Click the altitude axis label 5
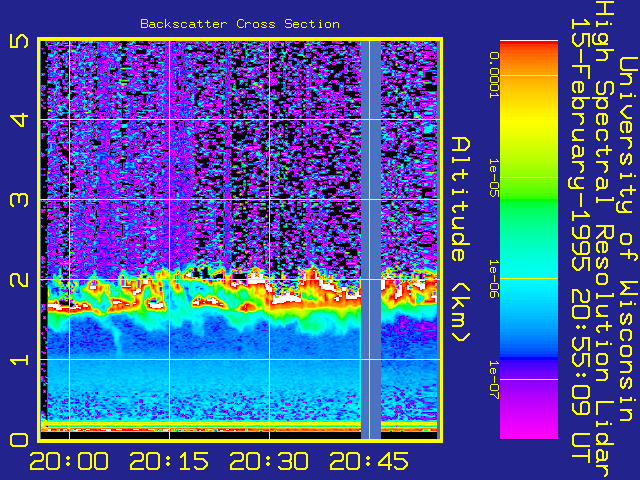Image resolution: width=640 pixels, height=480 pixels. (x=19, y=41)
